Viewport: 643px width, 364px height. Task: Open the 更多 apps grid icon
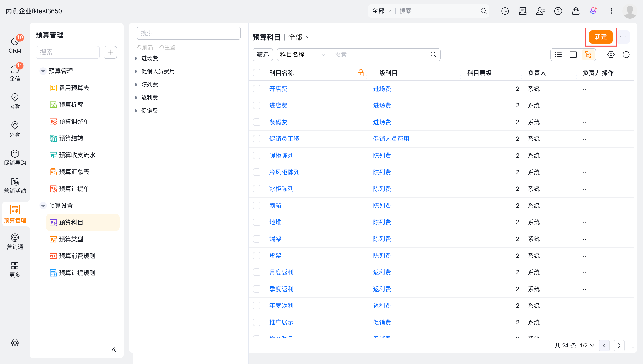pos(15,269)
